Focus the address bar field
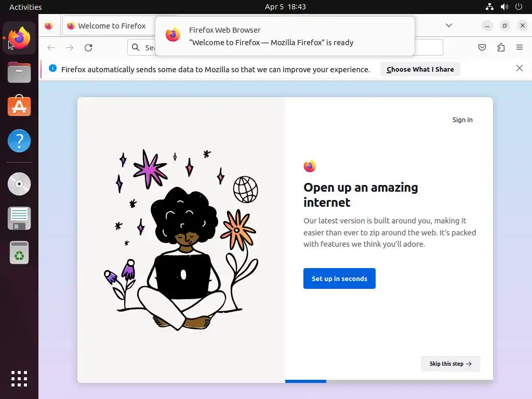Screen dimensions: 532x399 click(285, 47)
